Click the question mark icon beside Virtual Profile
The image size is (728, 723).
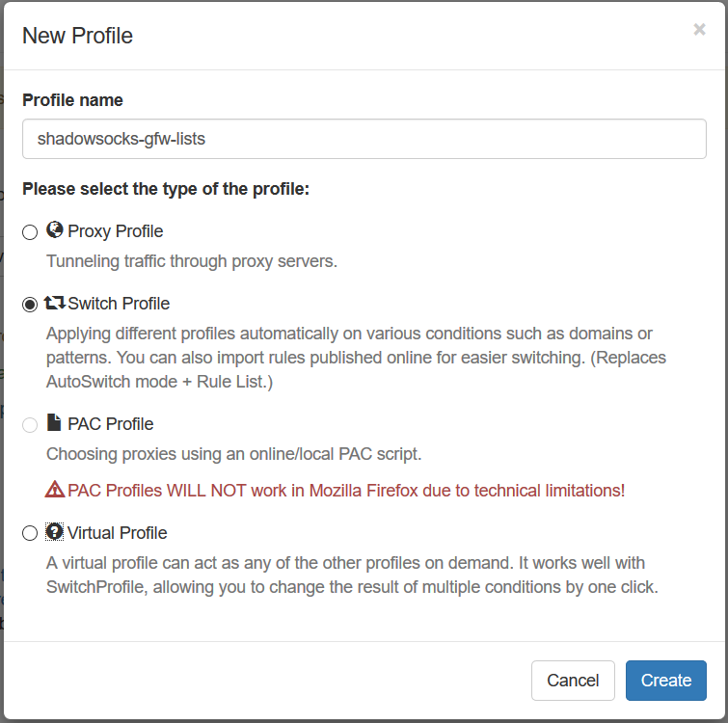tap(55, 532)
